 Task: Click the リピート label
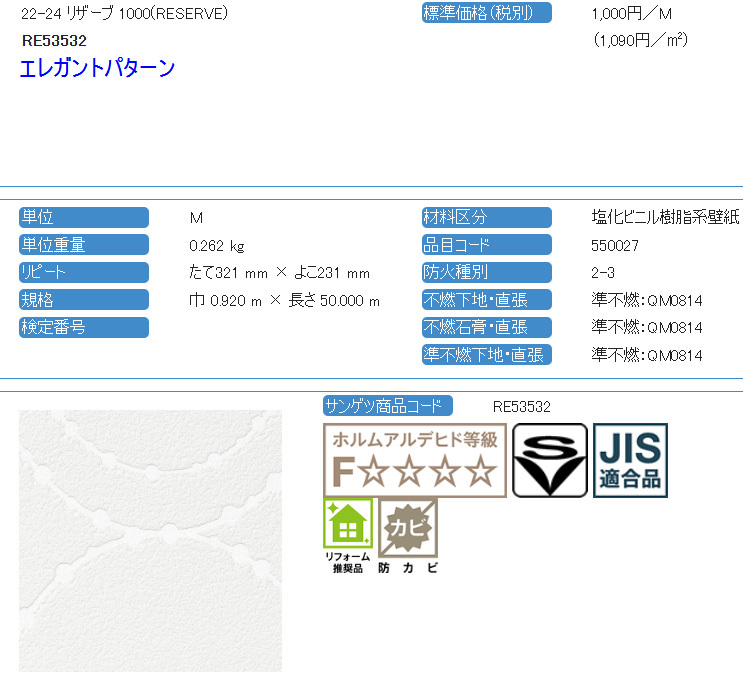point(84,273)
